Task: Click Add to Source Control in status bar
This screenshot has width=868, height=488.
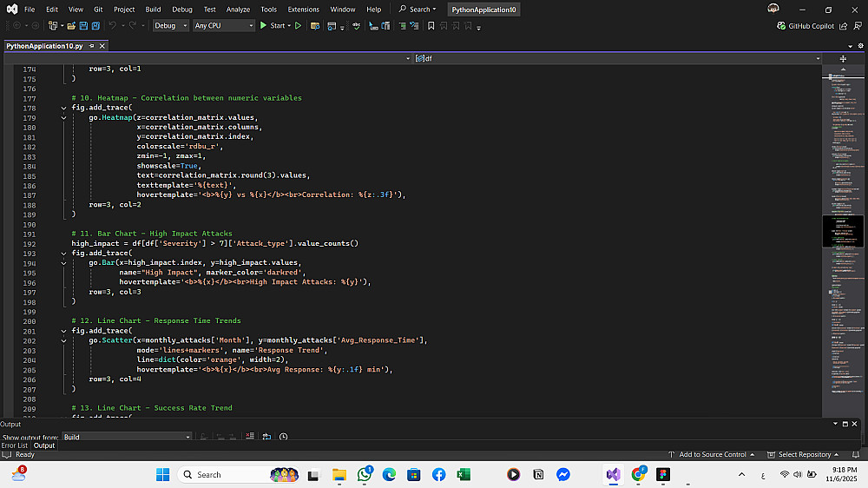Action: (712, 454)
